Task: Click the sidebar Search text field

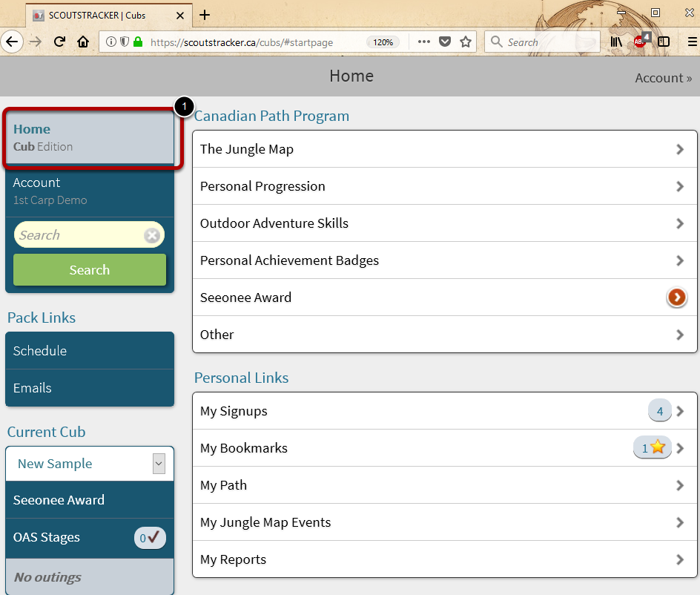Action: click(x=89, y=235)
